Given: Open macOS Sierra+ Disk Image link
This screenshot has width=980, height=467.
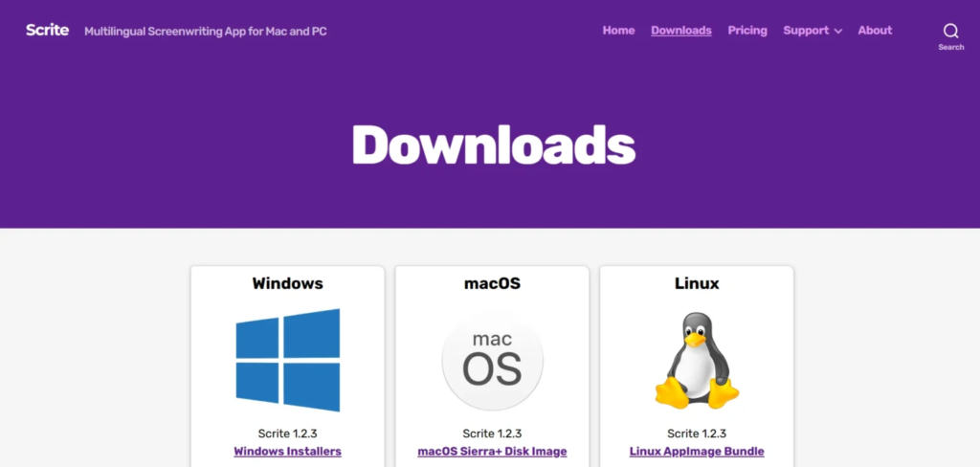Looking at the screenshot, I should [x=493, y=452].
